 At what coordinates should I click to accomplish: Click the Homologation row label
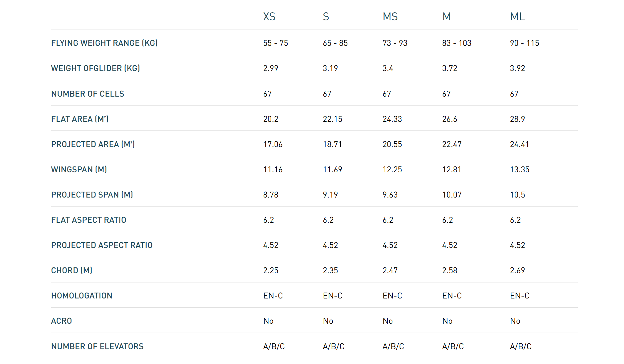point(82,296)
